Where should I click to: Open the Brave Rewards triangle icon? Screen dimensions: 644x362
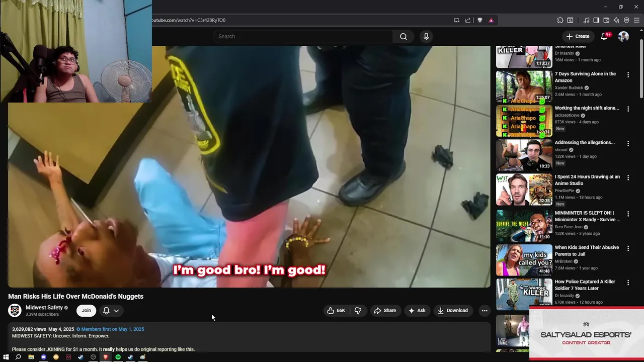tap(491, 20)
